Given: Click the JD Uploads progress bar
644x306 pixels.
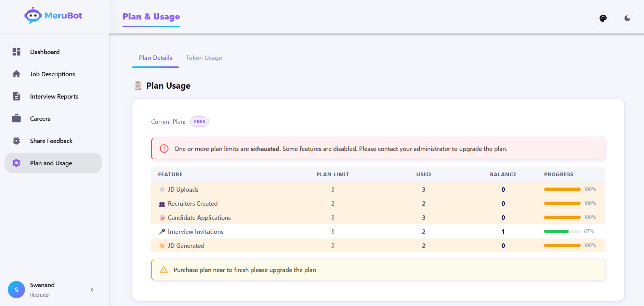Looking at the screenshot, I should pyautogui.click(x=562, y=189).
